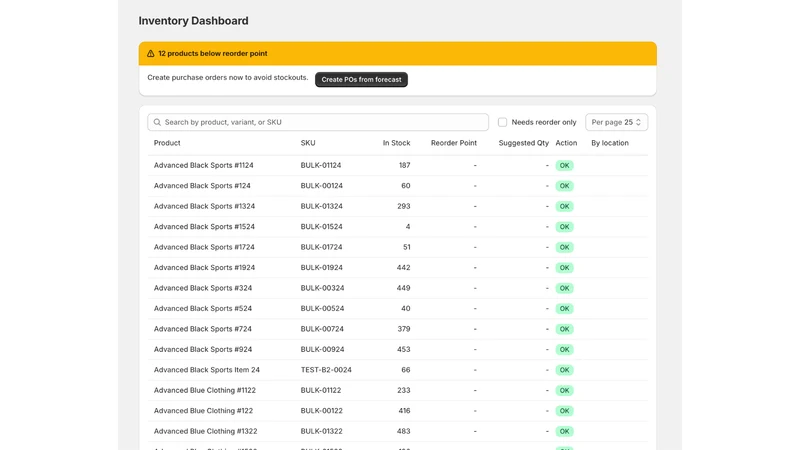Viewport: 800px width, 450px height.
Task: Click OK badge for BULK-01524 row
Action: click(x=564, y=227)
